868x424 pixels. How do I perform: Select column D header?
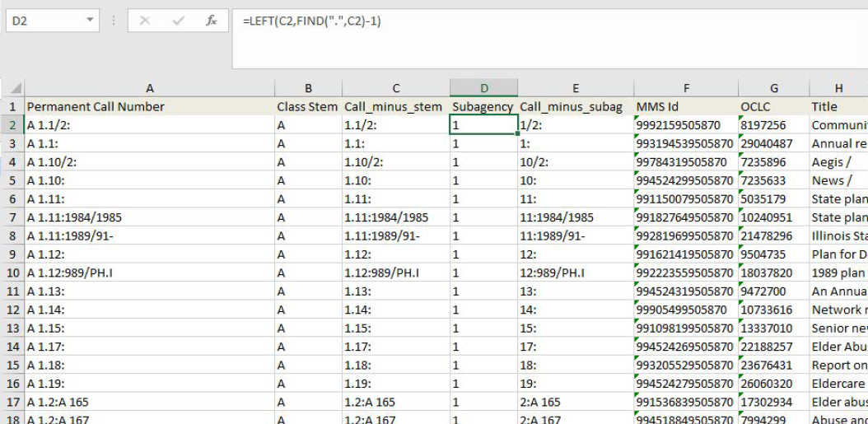coord(483,88)
